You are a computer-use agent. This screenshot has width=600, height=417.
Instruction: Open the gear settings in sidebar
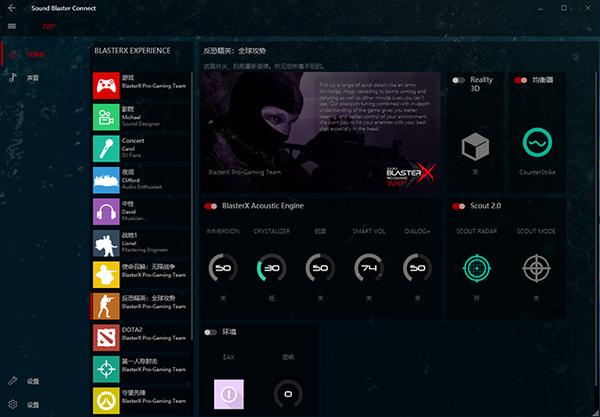(13, 404)
